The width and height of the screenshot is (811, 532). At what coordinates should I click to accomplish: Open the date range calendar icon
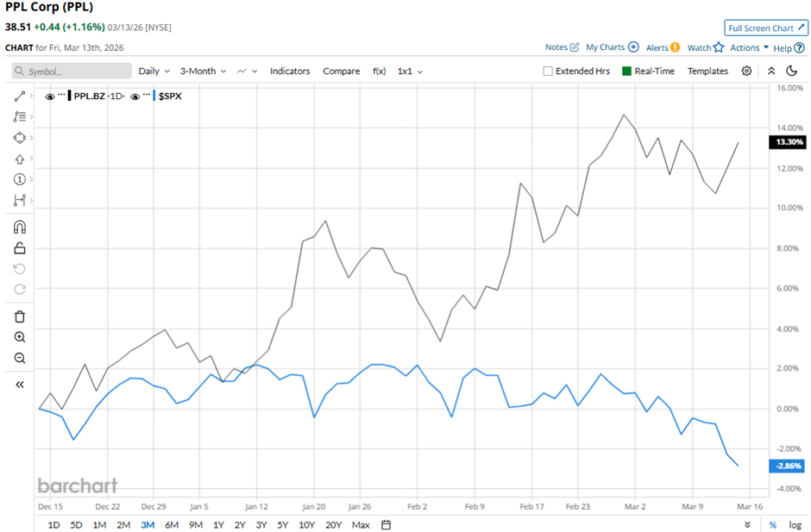click(x=386, y=524)
